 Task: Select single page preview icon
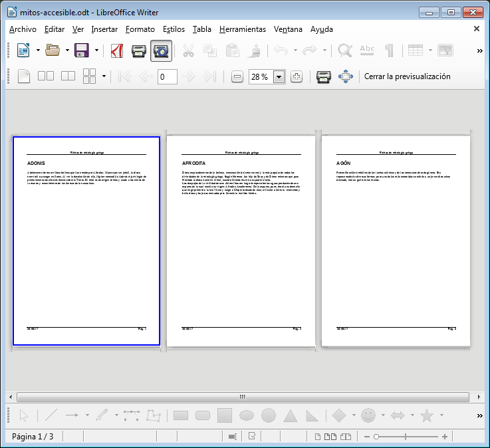24,76
